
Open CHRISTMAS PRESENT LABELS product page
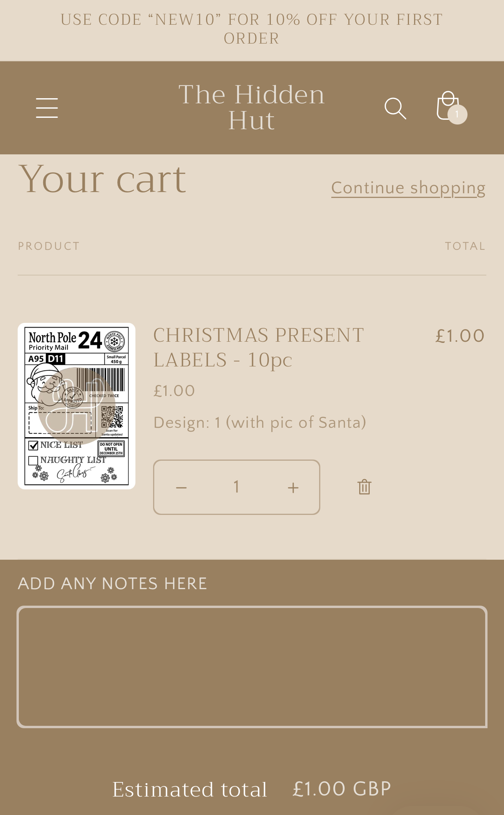tap(258, 347)
